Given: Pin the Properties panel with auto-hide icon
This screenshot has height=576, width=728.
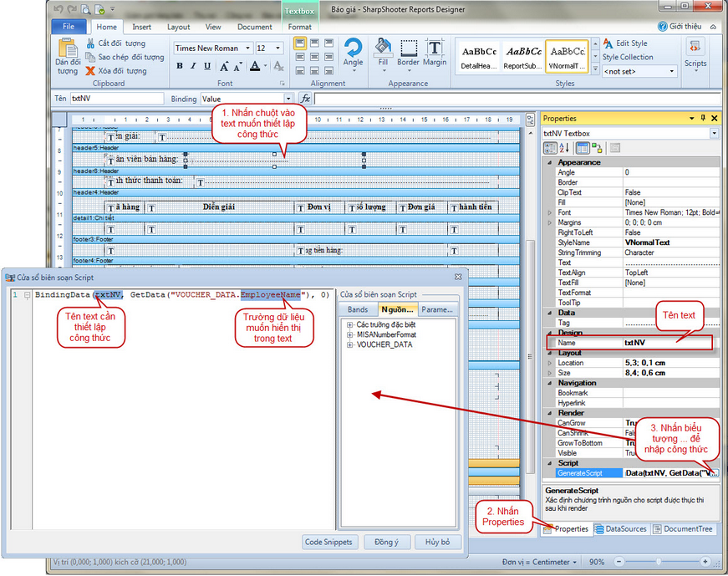Looking at the screenshot, I should (x=703, y=118).
